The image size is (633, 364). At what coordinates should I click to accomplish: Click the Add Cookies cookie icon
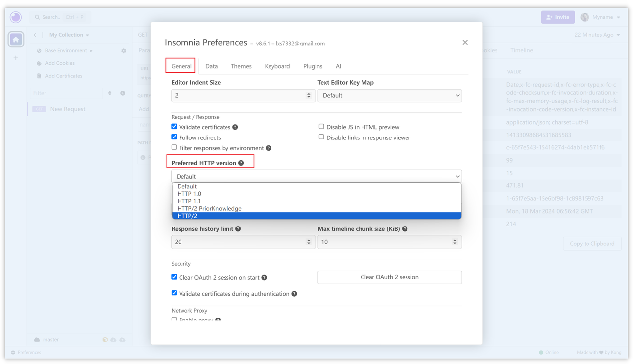point(39,63)
